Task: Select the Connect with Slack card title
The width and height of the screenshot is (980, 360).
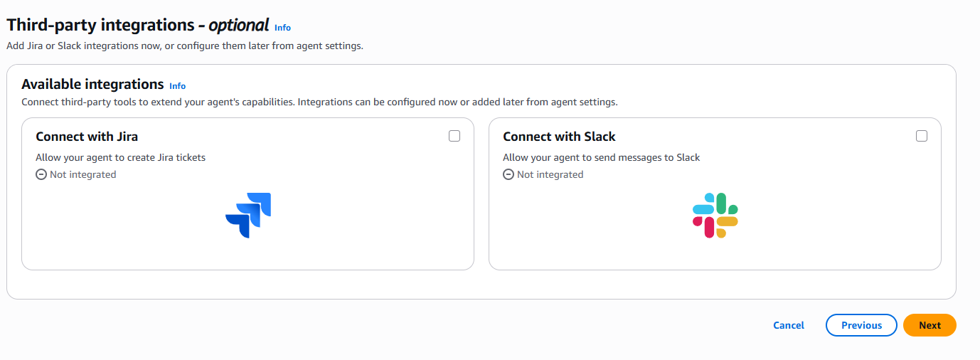Action: coord(559,137)
